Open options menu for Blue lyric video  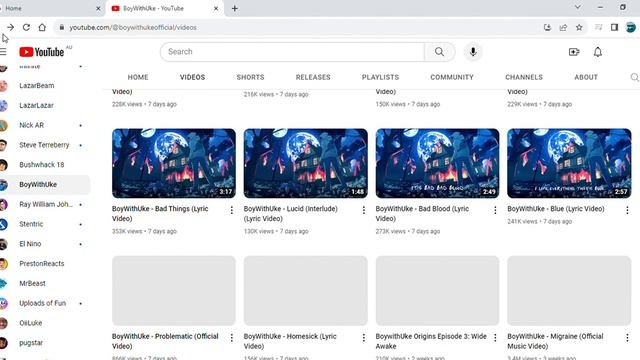pyautogui.click(x=627, y=210)
